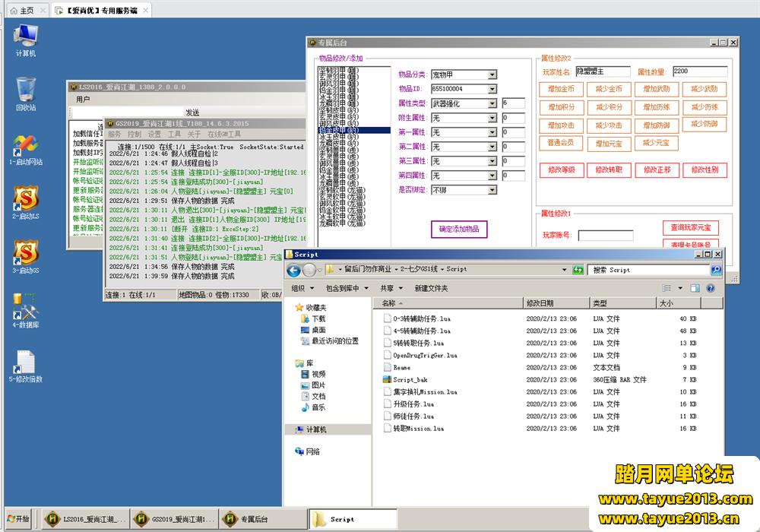This screenshot has width=760, height=532.
Task: Click the 玩家姓名 input field
Action: pos(603,71)
